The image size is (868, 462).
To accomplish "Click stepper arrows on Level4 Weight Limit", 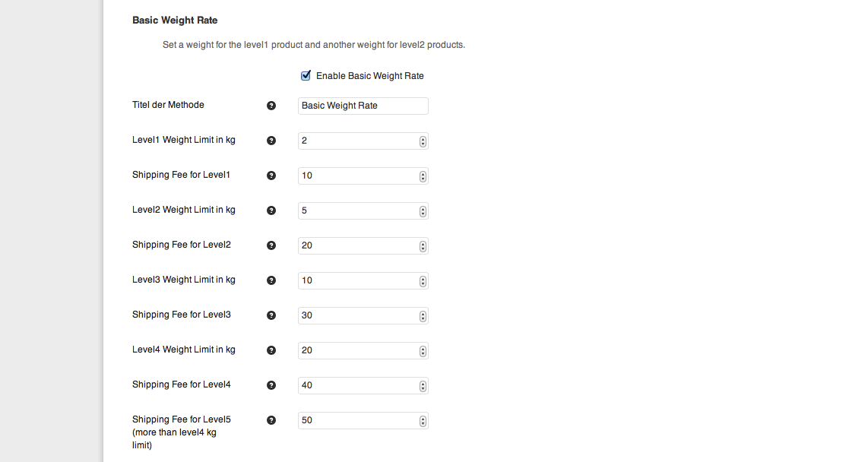I will point(423,351).
